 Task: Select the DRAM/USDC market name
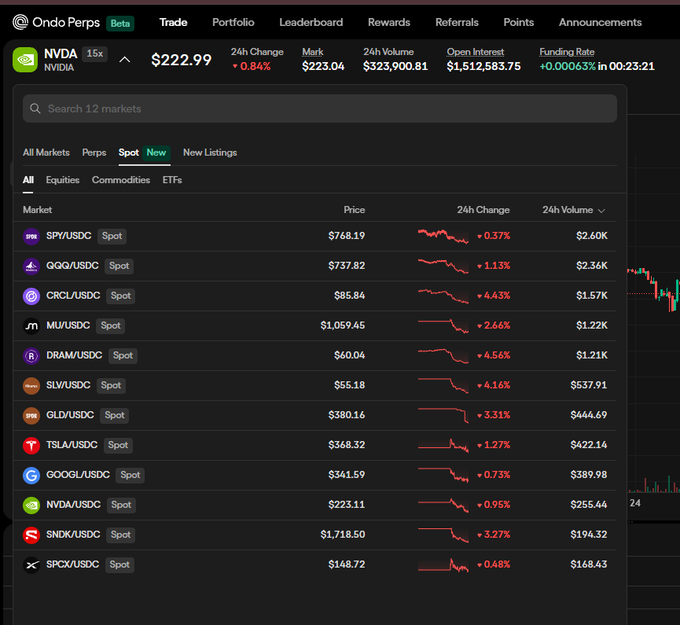[74, 355]
